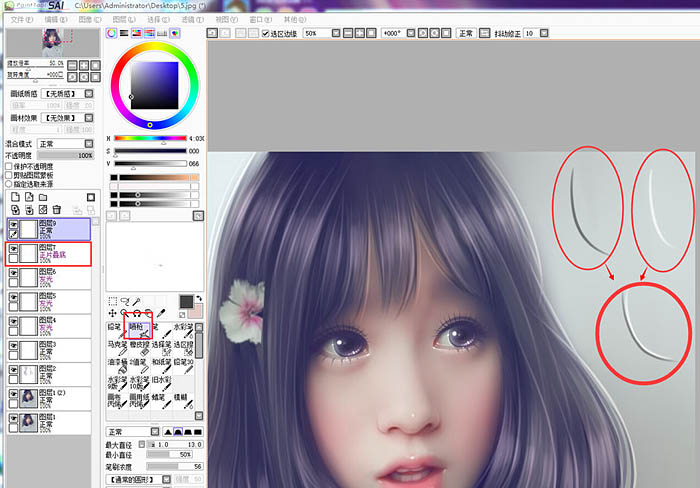Select the eyedropper color picker tool
The image size is (700, 488).
click(x=161, y=313)
